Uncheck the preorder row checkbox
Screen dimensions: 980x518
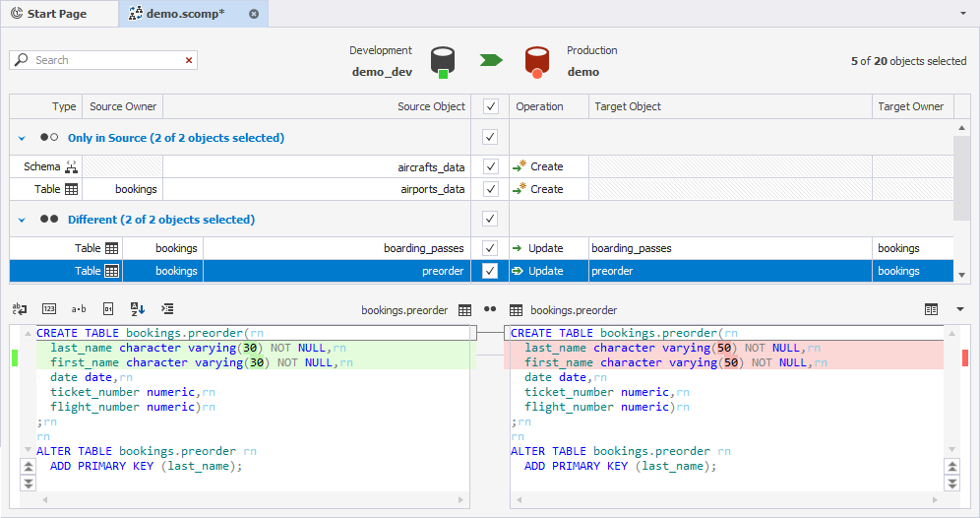point(491,271)
